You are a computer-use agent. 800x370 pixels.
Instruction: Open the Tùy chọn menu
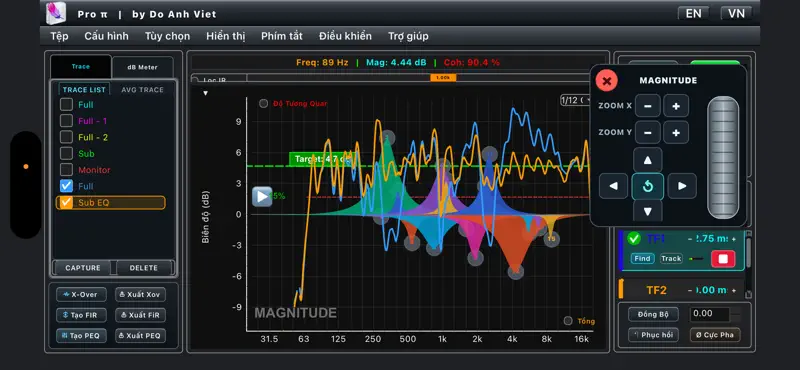167,36
